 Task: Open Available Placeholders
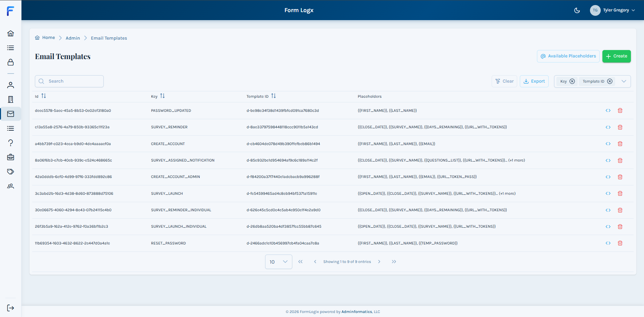coord(568,56)
